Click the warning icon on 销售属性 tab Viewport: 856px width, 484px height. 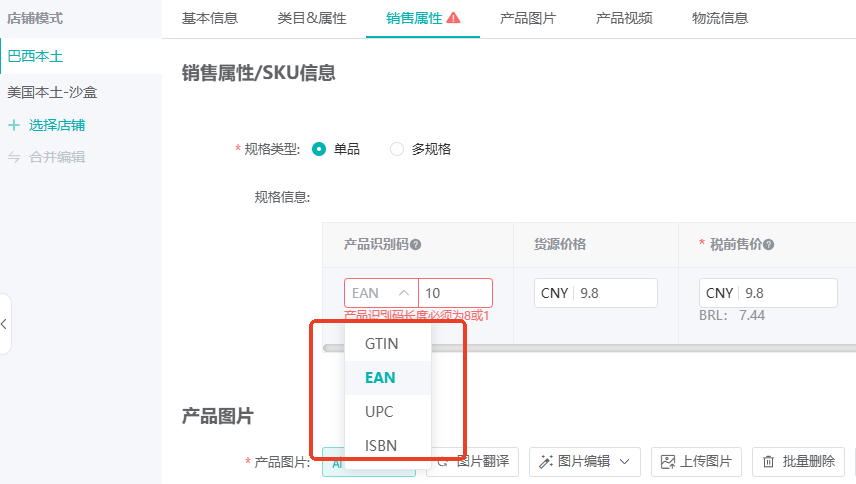click(x=454, y=18)
